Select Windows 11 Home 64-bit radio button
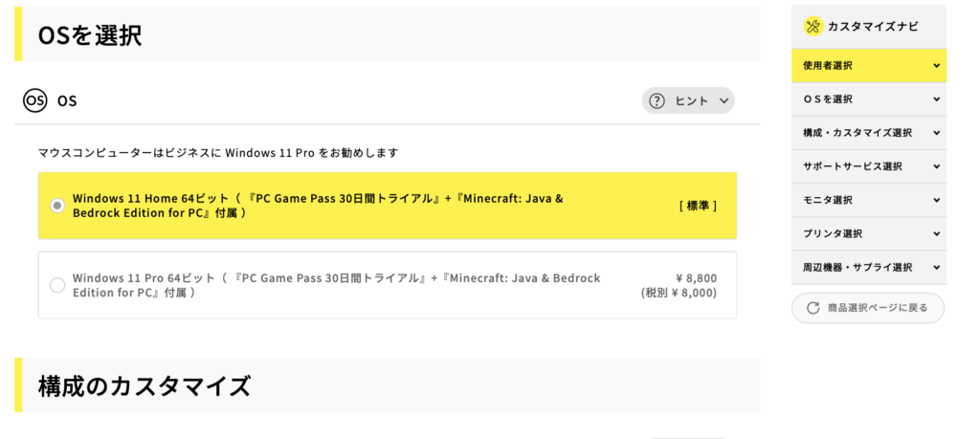980x439 pixels. tap(57, 206)
